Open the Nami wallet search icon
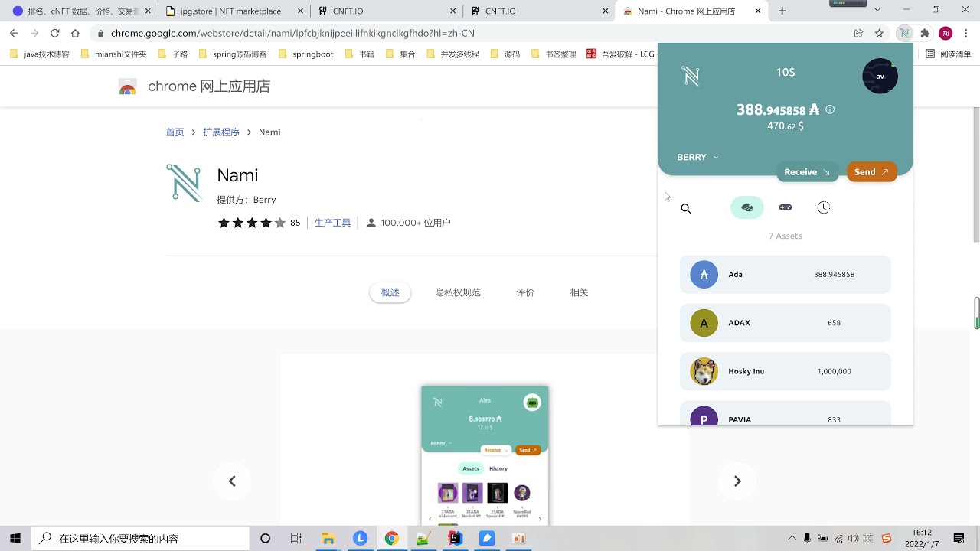The width and height of the screenshot is (980, 551). [686, 208]
